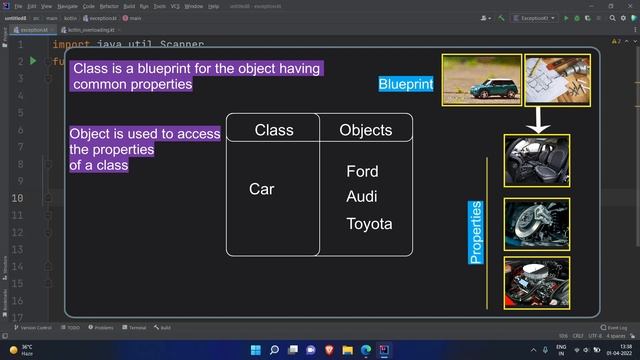
Task: Go to next highlighted error arrow
Action: point(635,41)
